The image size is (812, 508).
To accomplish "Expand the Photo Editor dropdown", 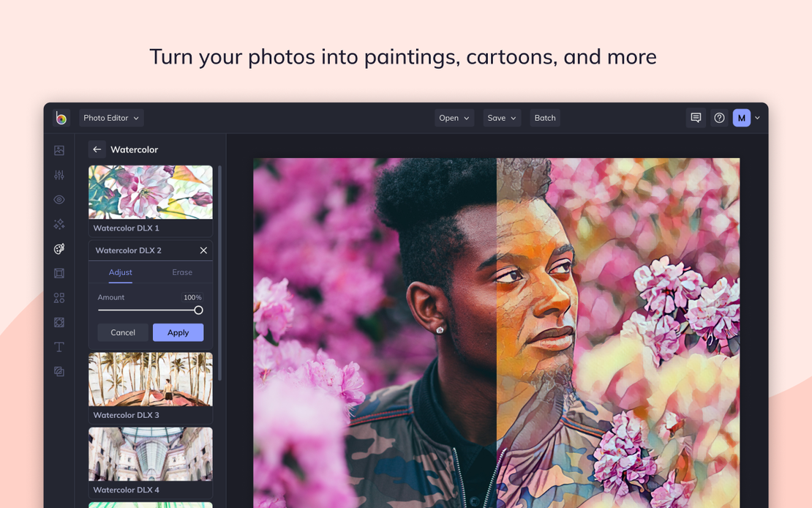I will pos(111,118).
